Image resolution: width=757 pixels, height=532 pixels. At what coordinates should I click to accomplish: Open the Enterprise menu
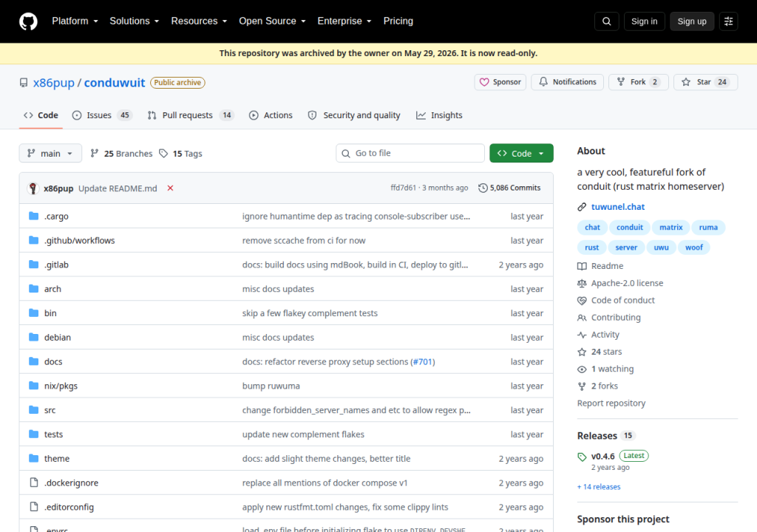coord(344,21)
